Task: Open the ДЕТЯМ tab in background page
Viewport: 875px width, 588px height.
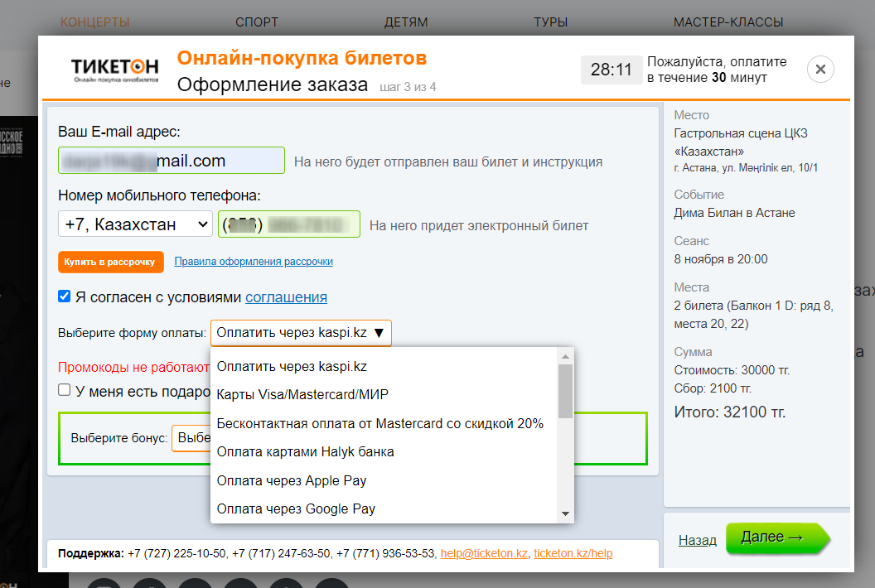Action: tap(406, 22)
